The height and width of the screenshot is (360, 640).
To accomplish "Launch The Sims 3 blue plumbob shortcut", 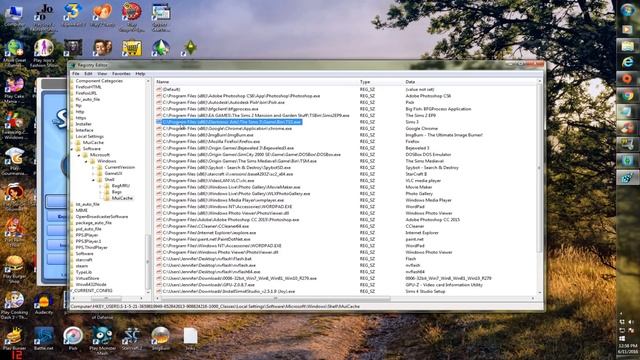I will [x=161, y=49].
